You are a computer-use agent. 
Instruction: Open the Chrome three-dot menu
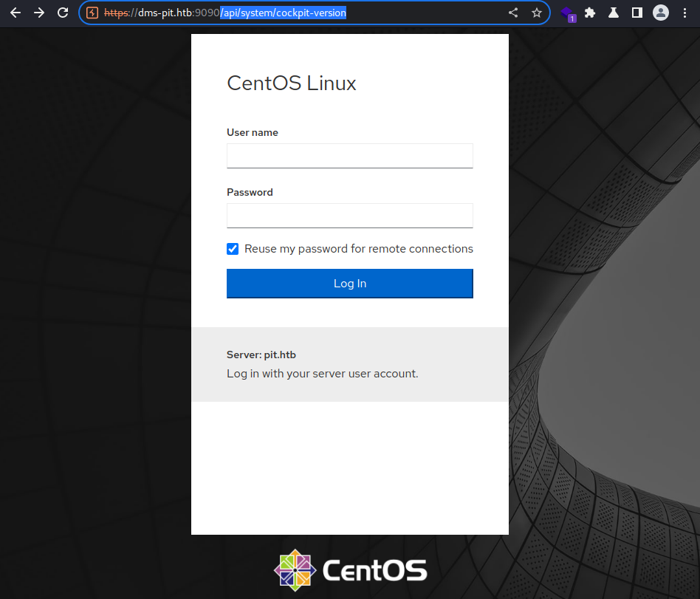(x=684, y=13)
